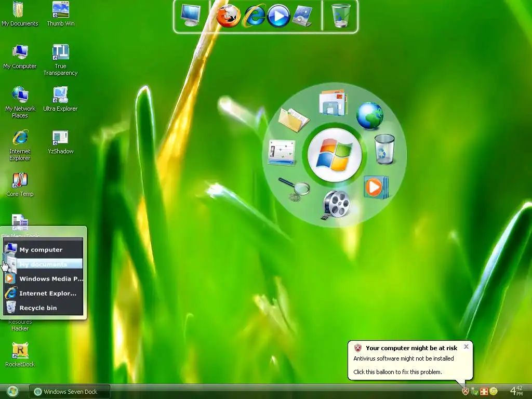Open the control panel icon in top dock

(302, 16)
